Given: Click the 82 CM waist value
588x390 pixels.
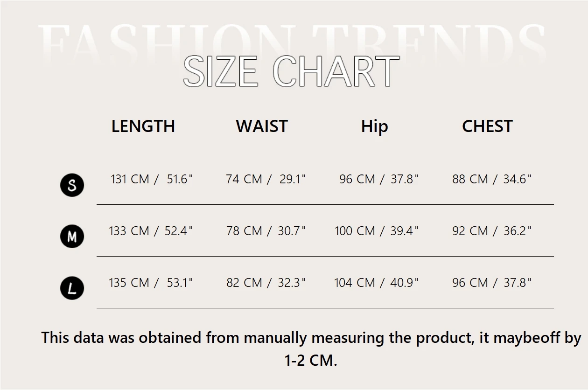Looking at the screenshot, I should (x=266, y=283).
